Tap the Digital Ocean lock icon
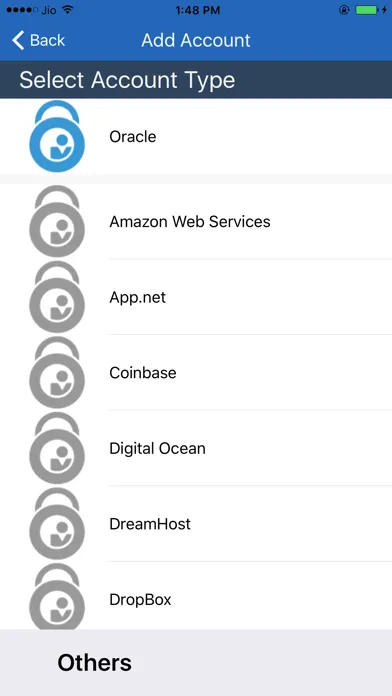Screen dimensions: 392x696 pyautogui.click(x=57, y=448)
